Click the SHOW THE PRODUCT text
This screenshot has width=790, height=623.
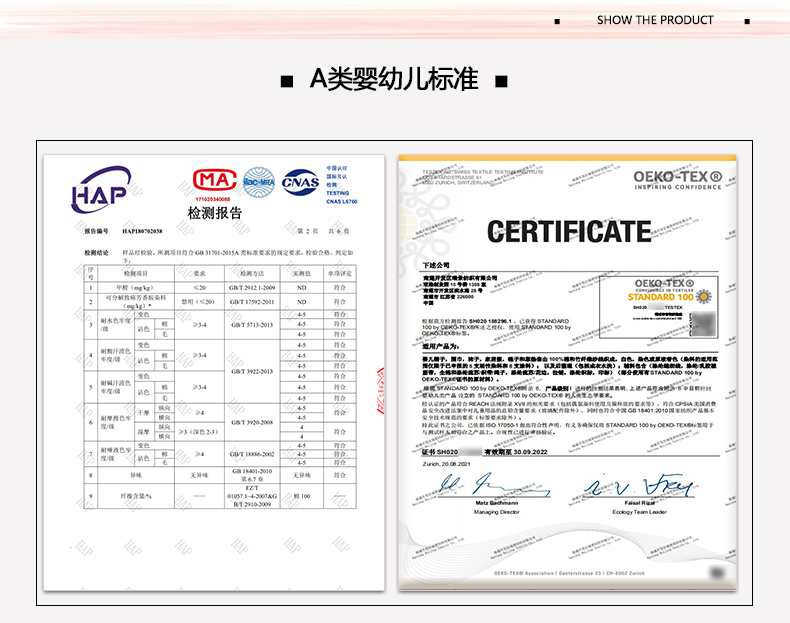coord(655,20)
